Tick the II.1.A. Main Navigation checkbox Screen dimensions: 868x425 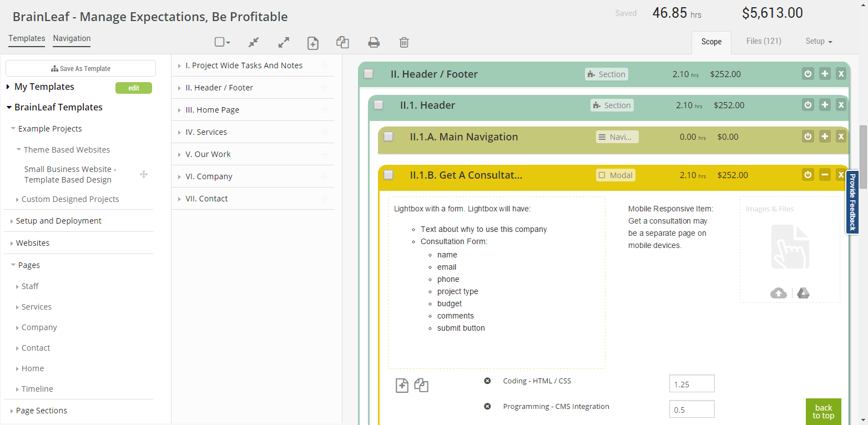[388, 136]
